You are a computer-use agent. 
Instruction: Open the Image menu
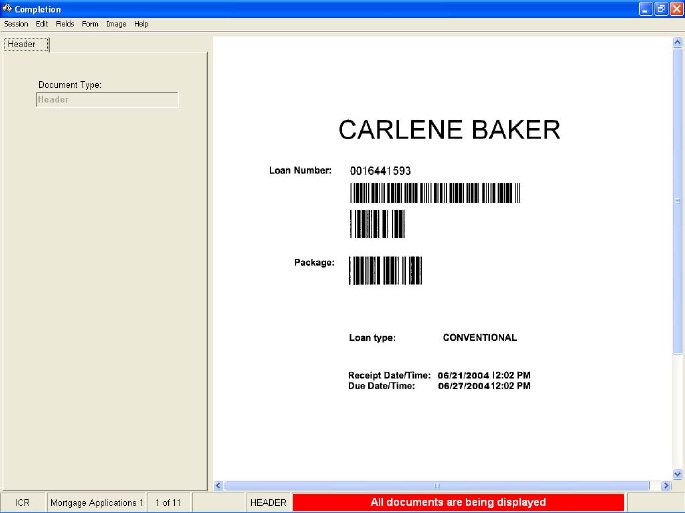[116, 24]
